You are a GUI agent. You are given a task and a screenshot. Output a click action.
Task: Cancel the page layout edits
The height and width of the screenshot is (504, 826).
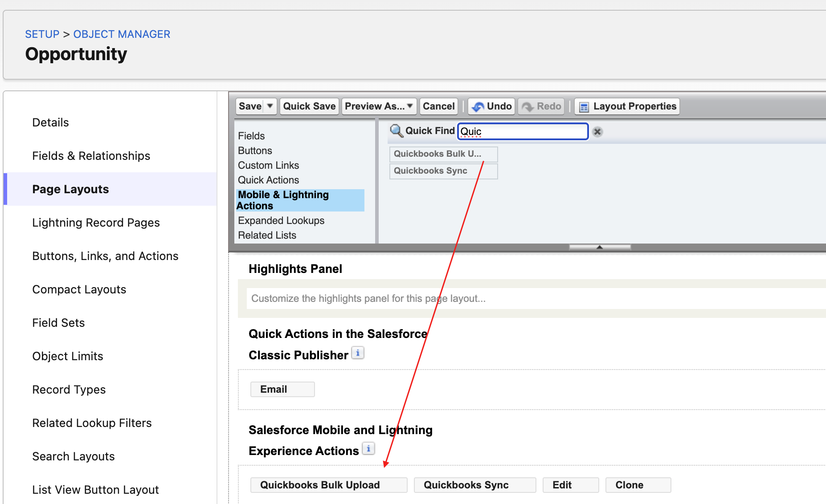click(439, 106)
